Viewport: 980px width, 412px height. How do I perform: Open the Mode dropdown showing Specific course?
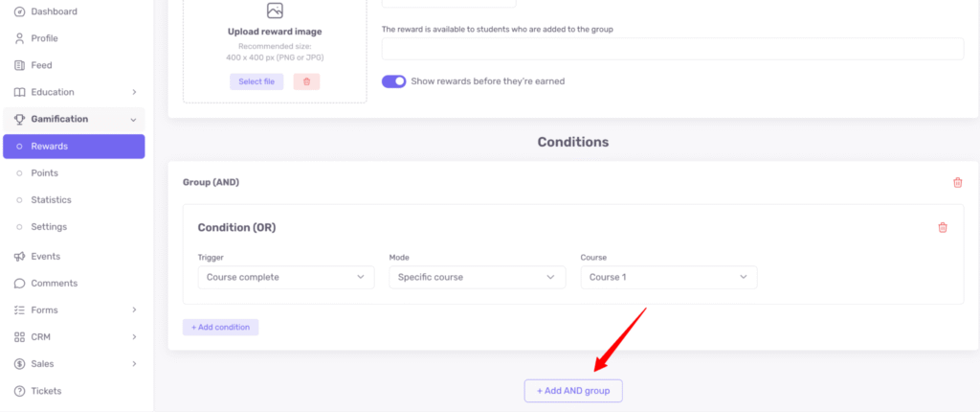coord(477,277)
